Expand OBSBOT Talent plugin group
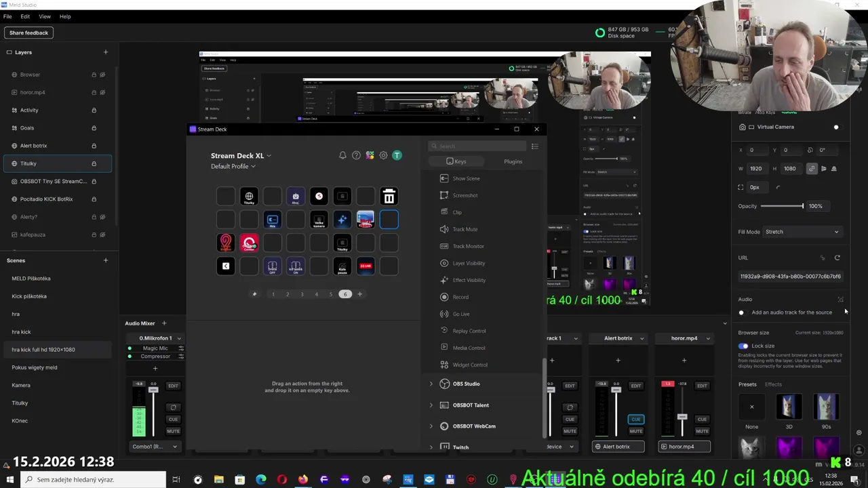The height and width of the screenshot is (488, 868). coord(431,405)
